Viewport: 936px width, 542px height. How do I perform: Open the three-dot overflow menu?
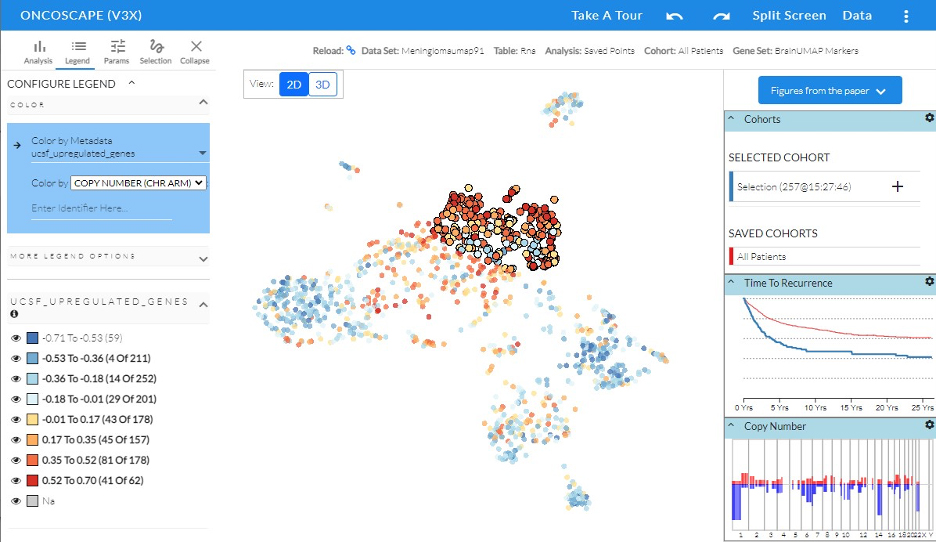[906, 16]
